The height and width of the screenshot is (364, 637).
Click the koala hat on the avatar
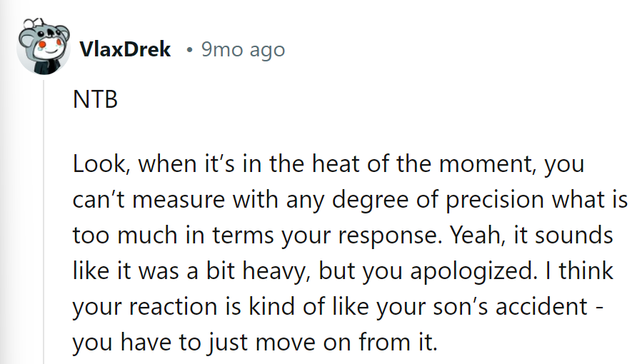[45, 31]
